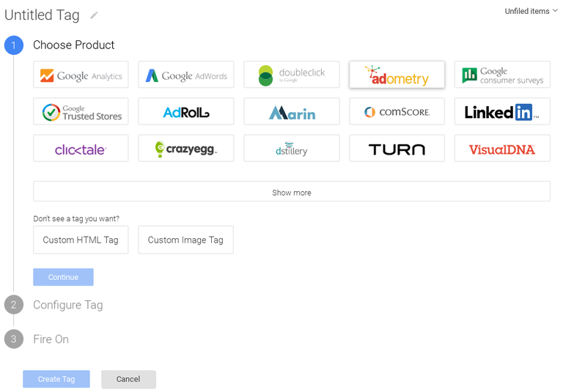
Task: Click the Create Tag button
Action: point(56,379)
